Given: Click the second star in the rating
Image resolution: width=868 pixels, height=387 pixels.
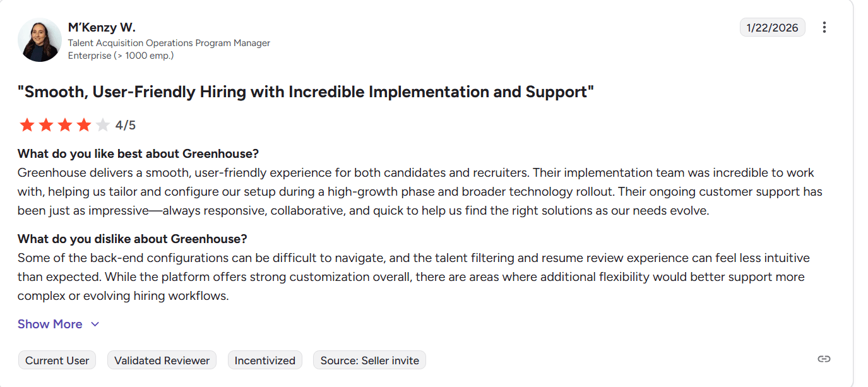Looking at the screenshot, I should point(45,124).
